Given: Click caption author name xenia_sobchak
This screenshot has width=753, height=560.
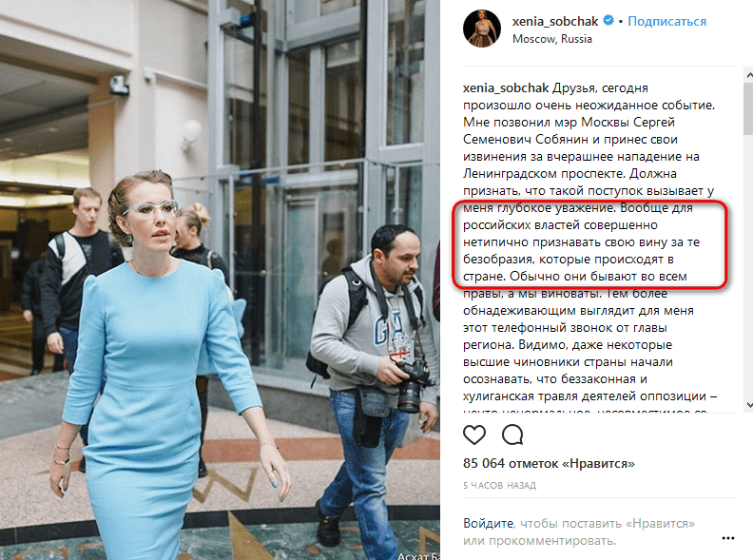Looking at the screenshot, I should [x=506, y=87].
